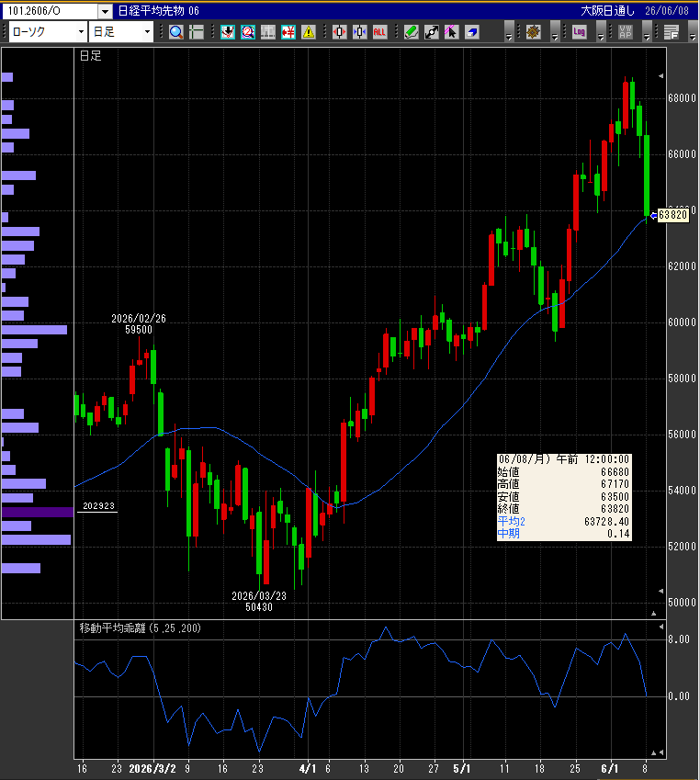
Task: Click the red ALL display icon
Action: tap(379, 32)
